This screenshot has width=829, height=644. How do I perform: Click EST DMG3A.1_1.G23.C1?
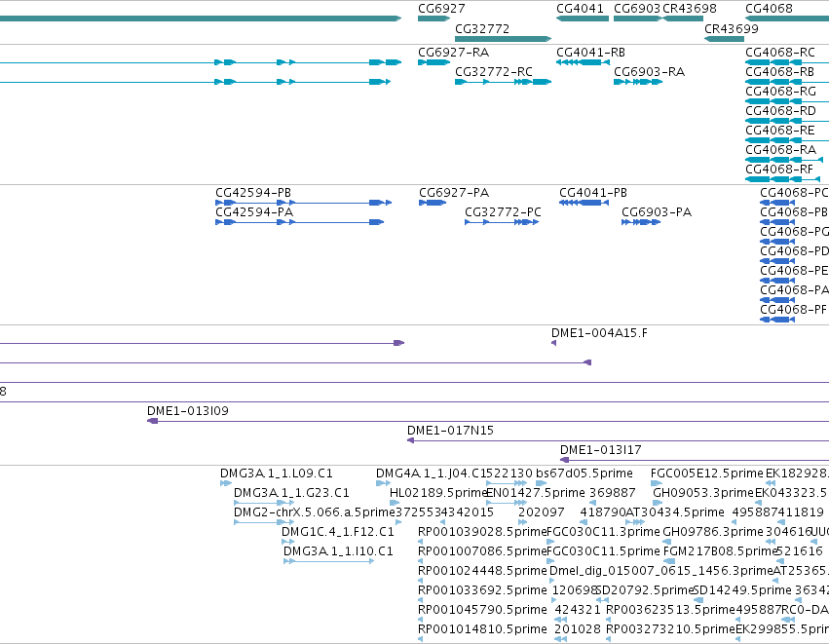291,493
